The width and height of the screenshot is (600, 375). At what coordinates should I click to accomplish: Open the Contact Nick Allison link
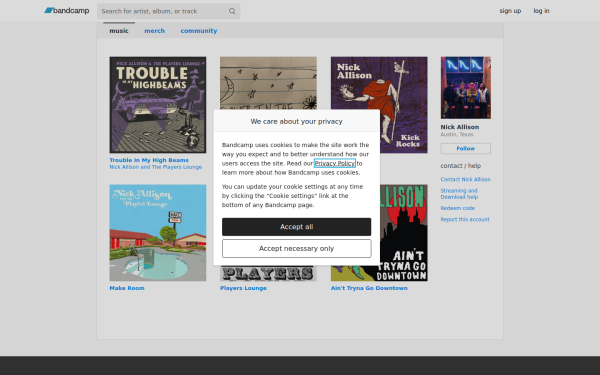click(465, 179)
